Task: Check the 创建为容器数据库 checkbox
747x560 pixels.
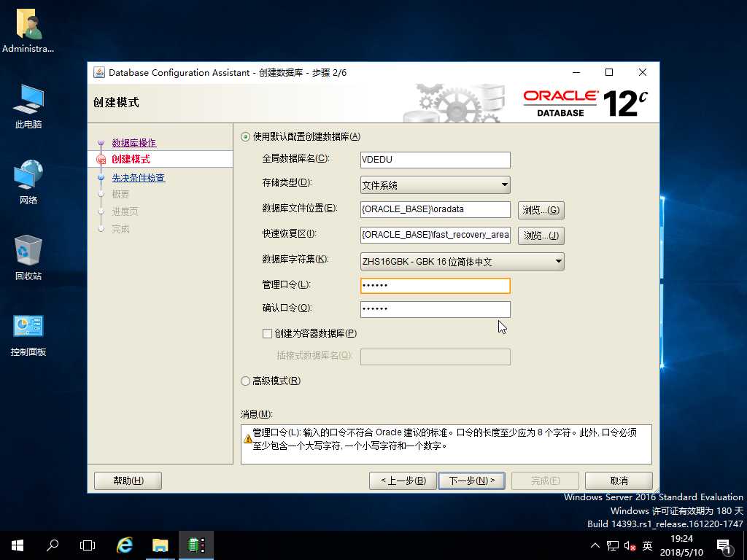Action: [267, 334]
